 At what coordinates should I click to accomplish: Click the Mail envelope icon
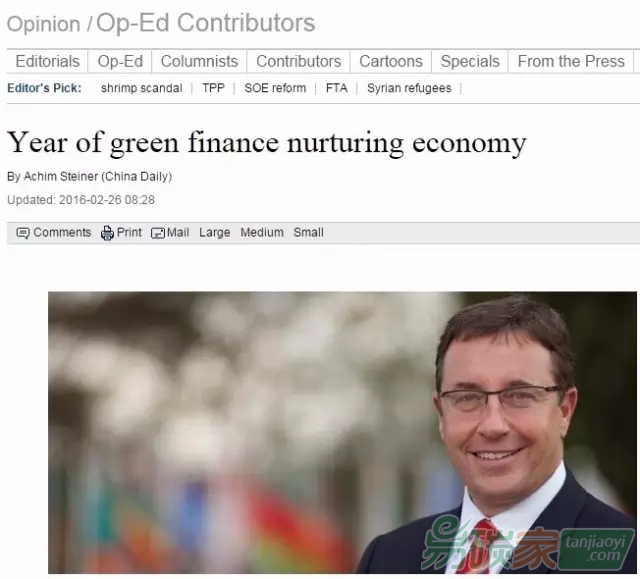(158, 233)
